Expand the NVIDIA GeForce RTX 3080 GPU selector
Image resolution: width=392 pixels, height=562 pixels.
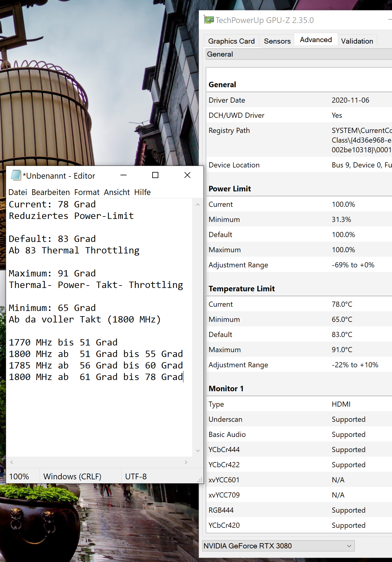coord(278,546)
